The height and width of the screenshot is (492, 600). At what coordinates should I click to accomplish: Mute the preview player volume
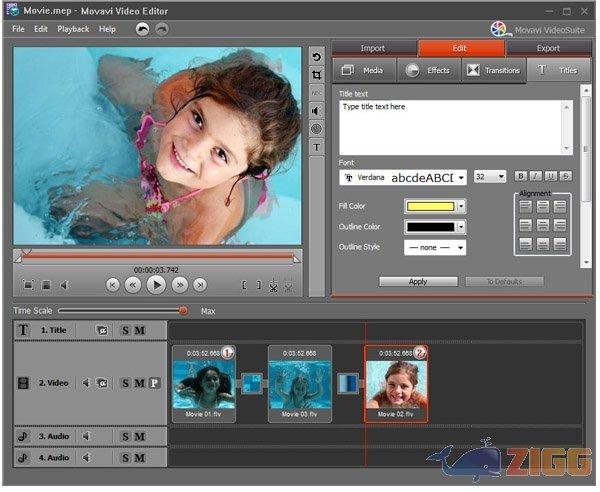(64, 285)
